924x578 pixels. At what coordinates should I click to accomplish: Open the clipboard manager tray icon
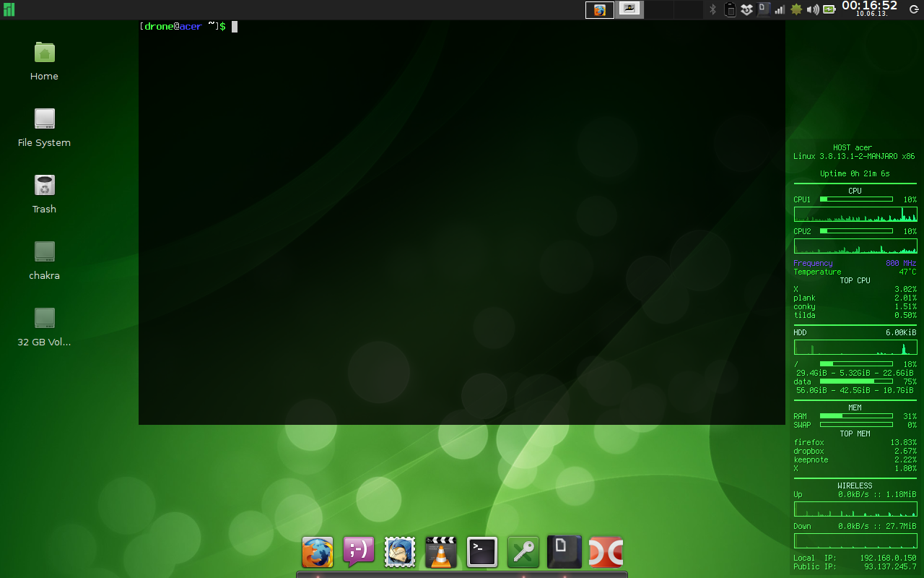point(730,9)
